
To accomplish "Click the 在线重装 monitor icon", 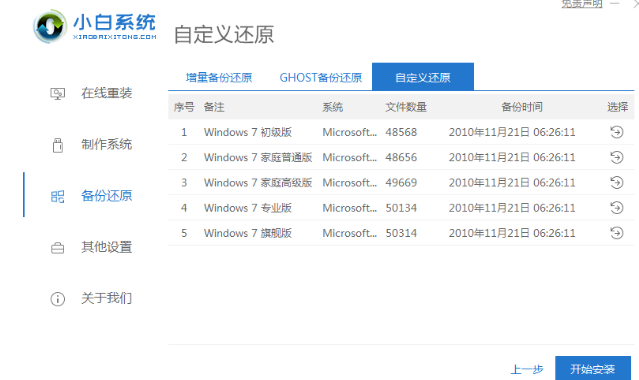I will [57, 94].
